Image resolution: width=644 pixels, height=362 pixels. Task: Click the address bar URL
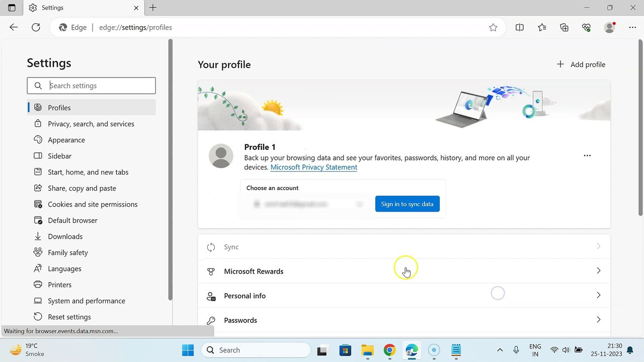point(135,28)
